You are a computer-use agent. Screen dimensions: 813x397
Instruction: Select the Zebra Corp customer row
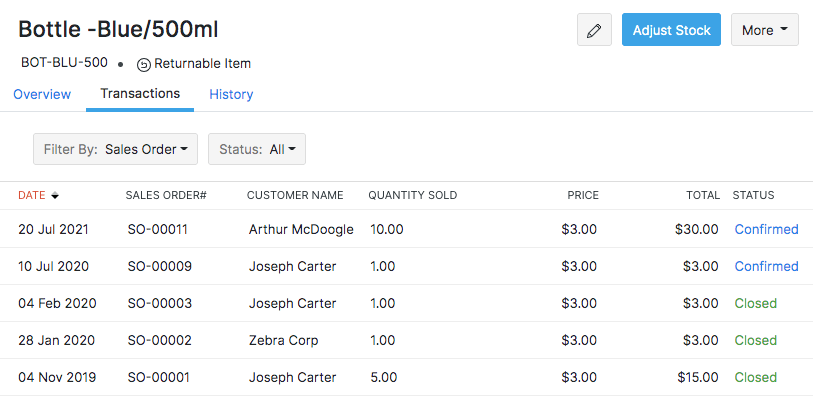(406, 341)
